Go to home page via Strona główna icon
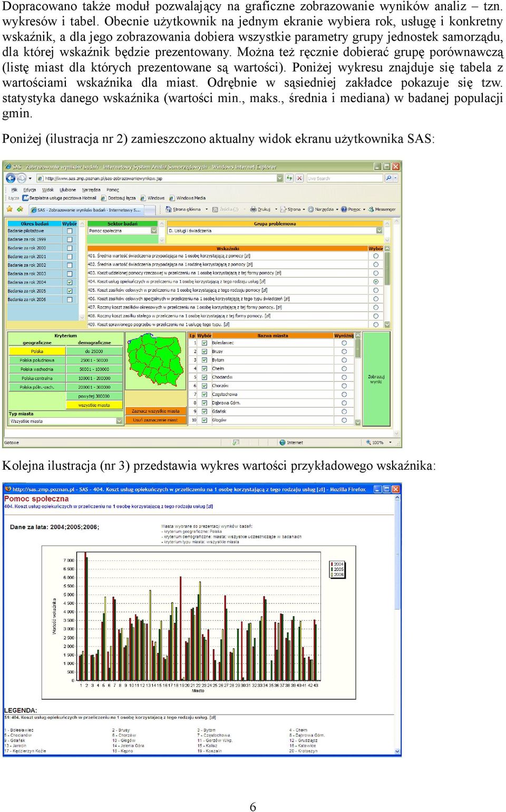This screenshot has height=812, width=506. click(x=169, y=209)
